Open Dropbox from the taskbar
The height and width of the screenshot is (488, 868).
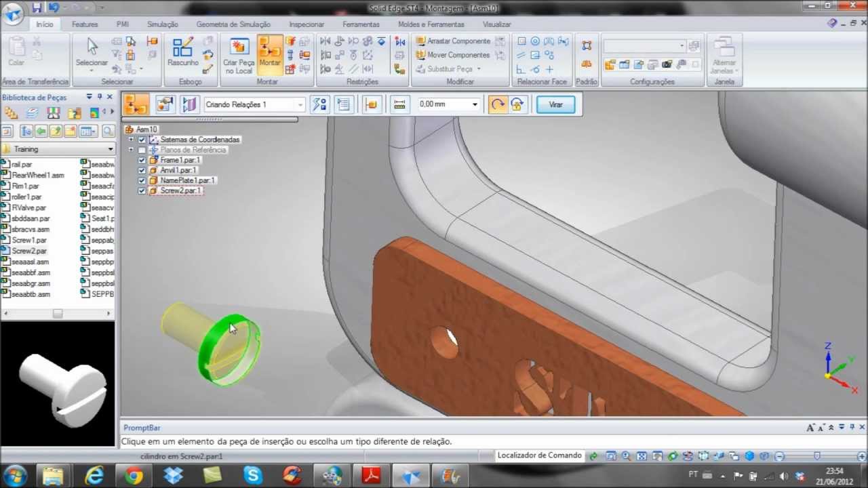(x=174, y=476)
